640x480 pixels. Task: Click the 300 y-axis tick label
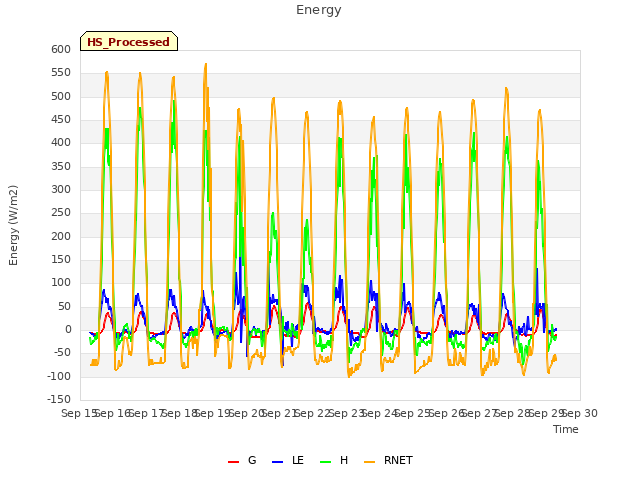coord(61,189)
